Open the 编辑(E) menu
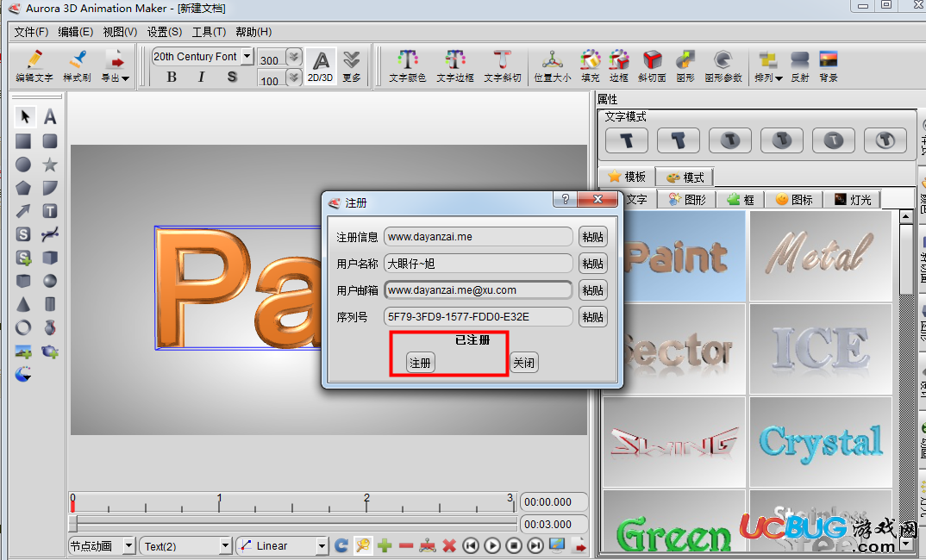 coord(76,32)
